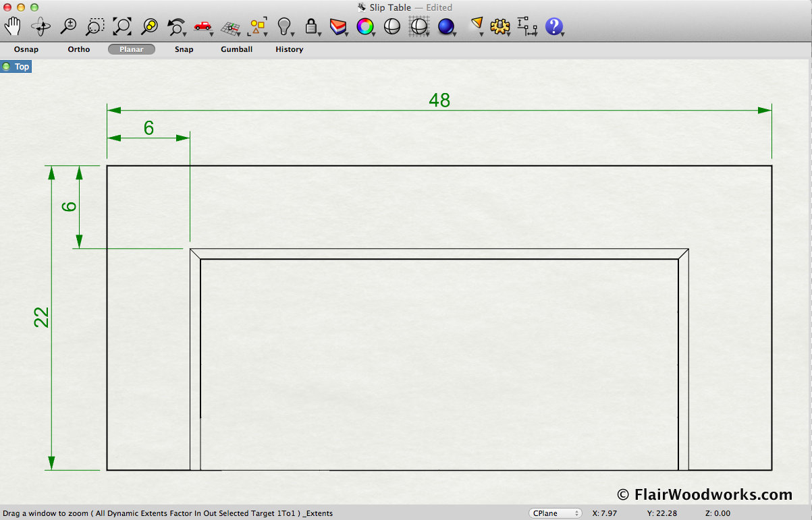Open the Layers stack icon
This screenshot has height=520, width=812.
point(337,26)
